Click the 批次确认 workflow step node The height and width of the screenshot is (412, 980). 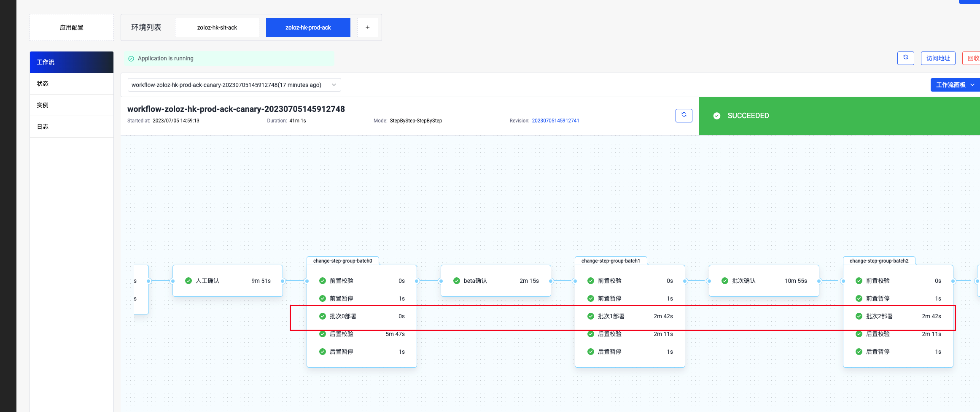[x=764, y=281]
